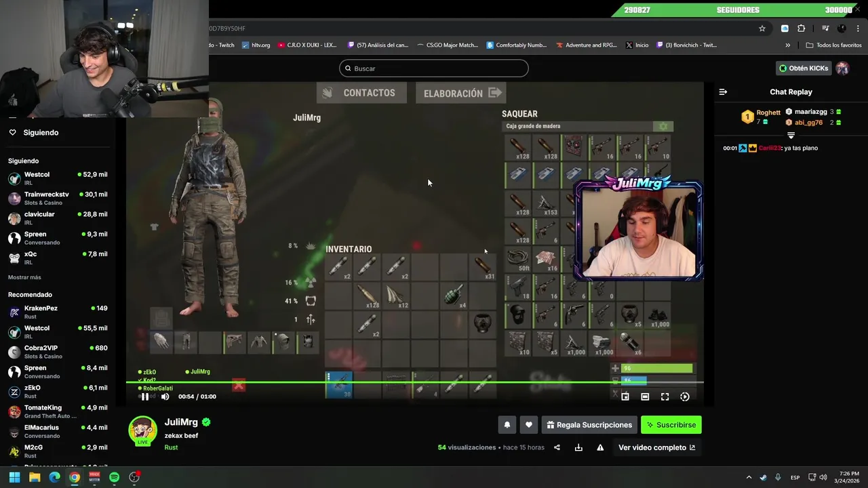The height and width of the screenshot is (488, 868).
Task: Open the Inicio X bookmark
Action: pos(637,45)
